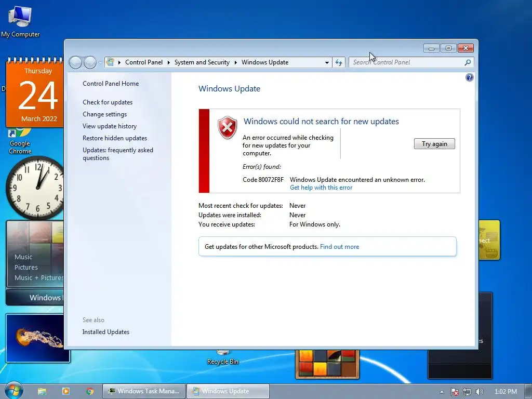Click Music + Pictures in Media Center gadget

click(38, 277)
